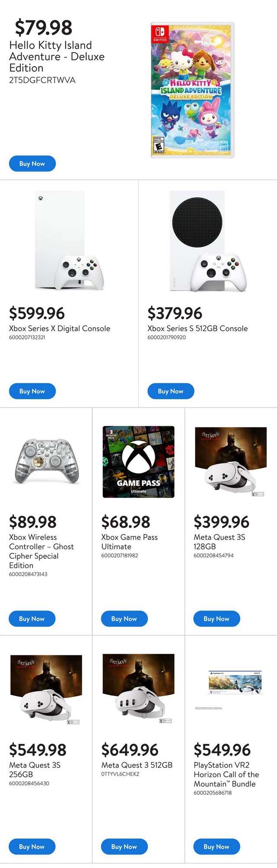277x868 pixels.
Task: Buy the Meta Quest 3S 128GB headset
Action: [x=216, y=619]
